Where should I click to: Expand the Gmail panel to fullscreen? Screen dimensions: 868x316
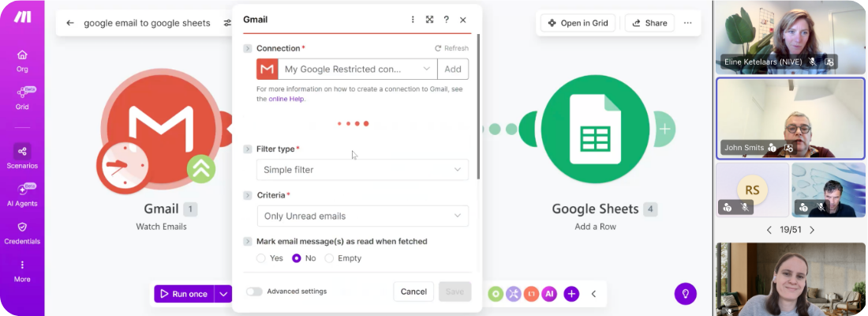429,20
